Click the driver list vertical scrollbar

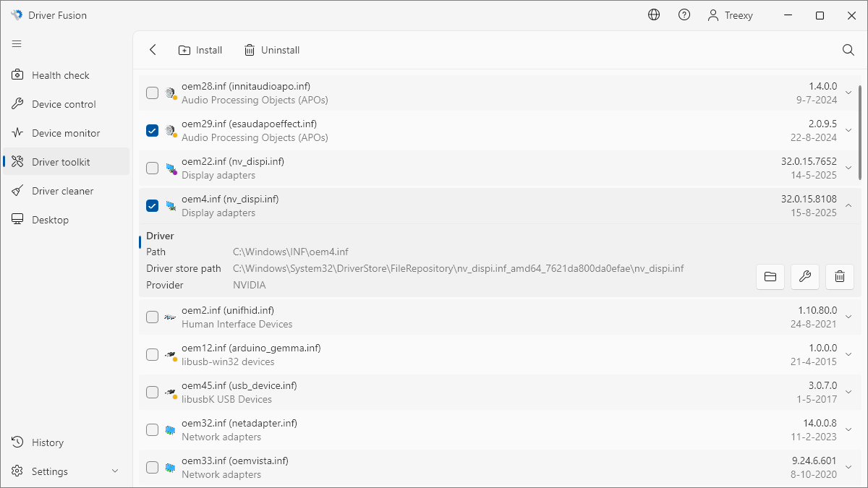pyautogui.click(x=859, y=132)
